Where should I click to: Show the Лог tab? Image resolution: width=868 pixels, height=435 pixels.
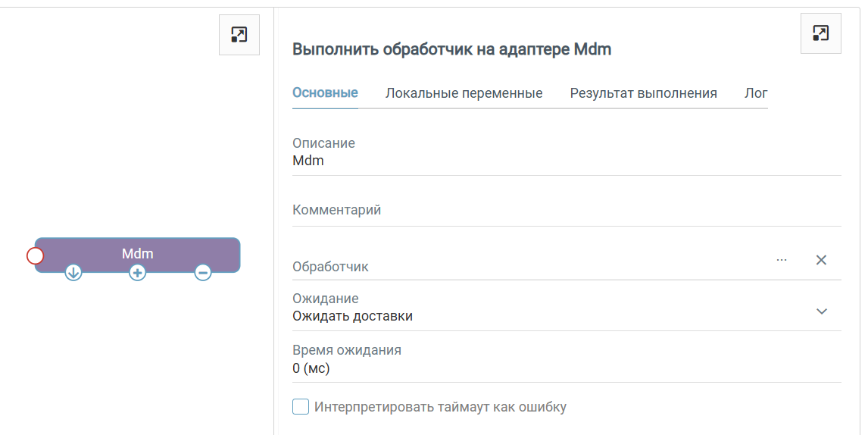tap(756, 93)
